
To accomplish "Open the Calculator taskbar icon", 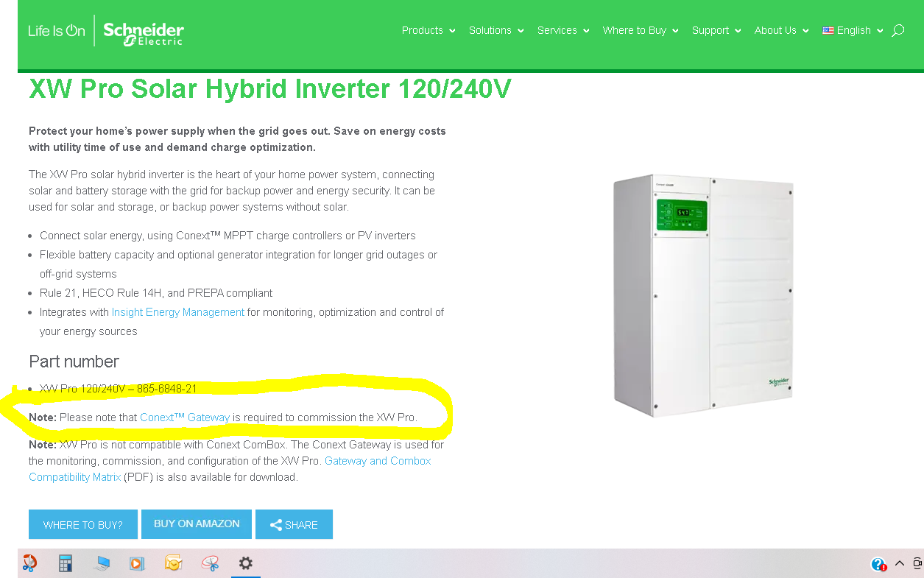I will tap(66, 563).
